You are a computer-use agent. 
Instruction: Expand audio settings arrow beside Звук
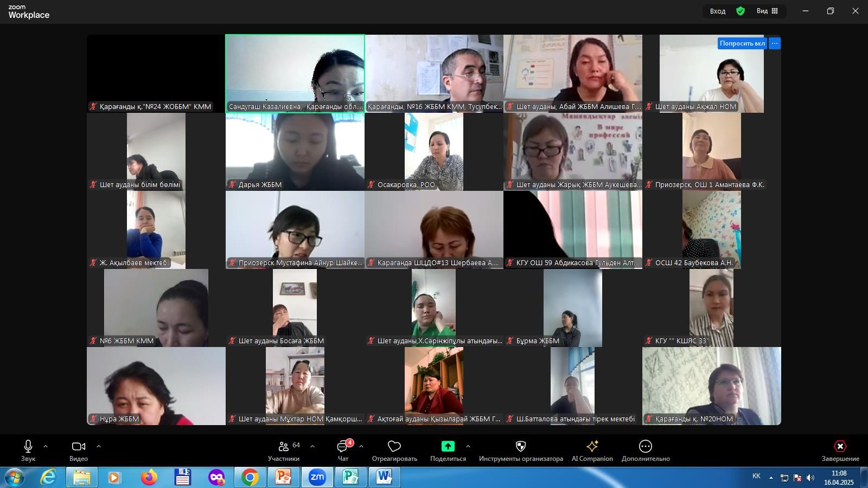click(x=46, y=446)
